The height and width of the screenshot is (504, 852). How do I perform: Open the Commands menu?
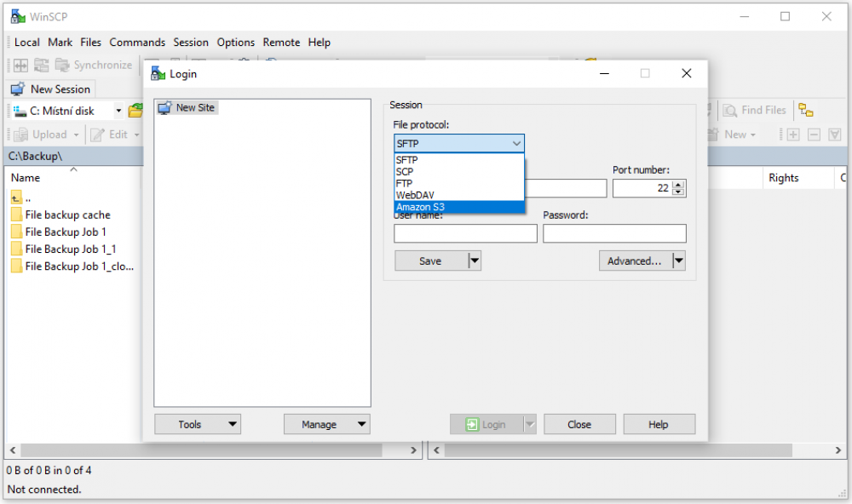137,43
